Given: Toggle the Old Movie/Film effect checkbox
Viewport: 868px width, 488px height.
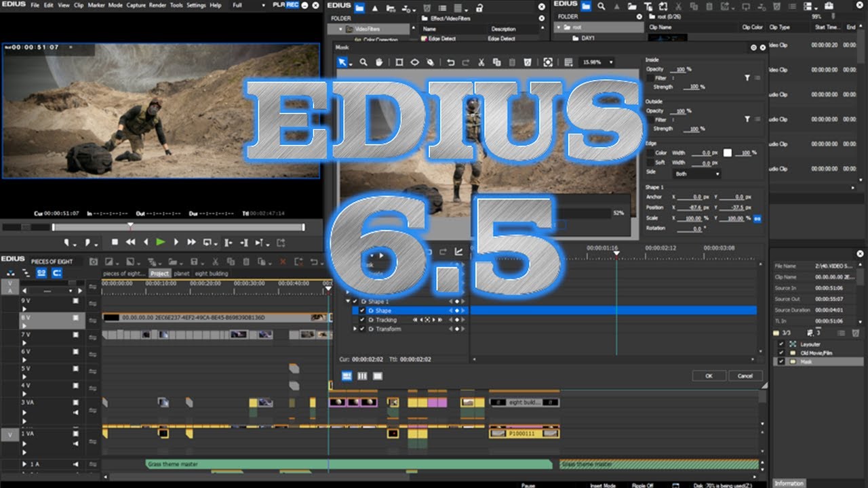Looking at the screenshot, I should point(782,353).
